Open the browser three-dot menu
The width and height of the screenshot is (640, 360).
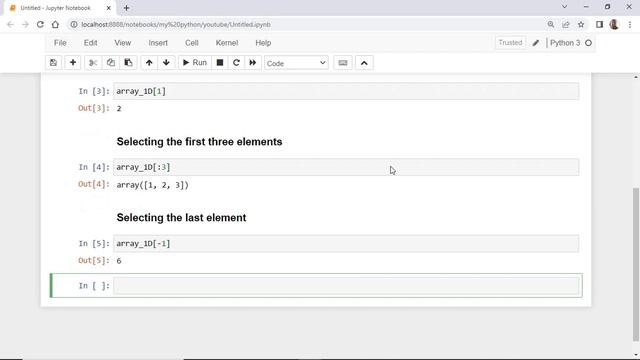(630, 24)
